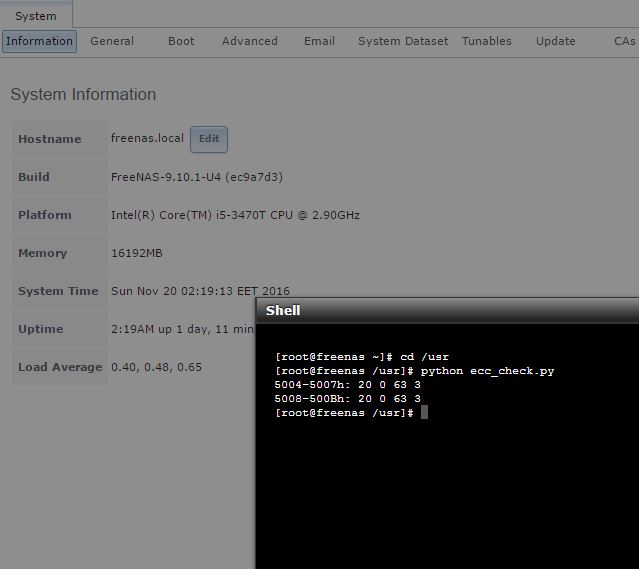The height and width of the screenshot is (569, 639).
Task: Click the 'cd /usr' command line in Shell
Action: (x=362, y=357)
